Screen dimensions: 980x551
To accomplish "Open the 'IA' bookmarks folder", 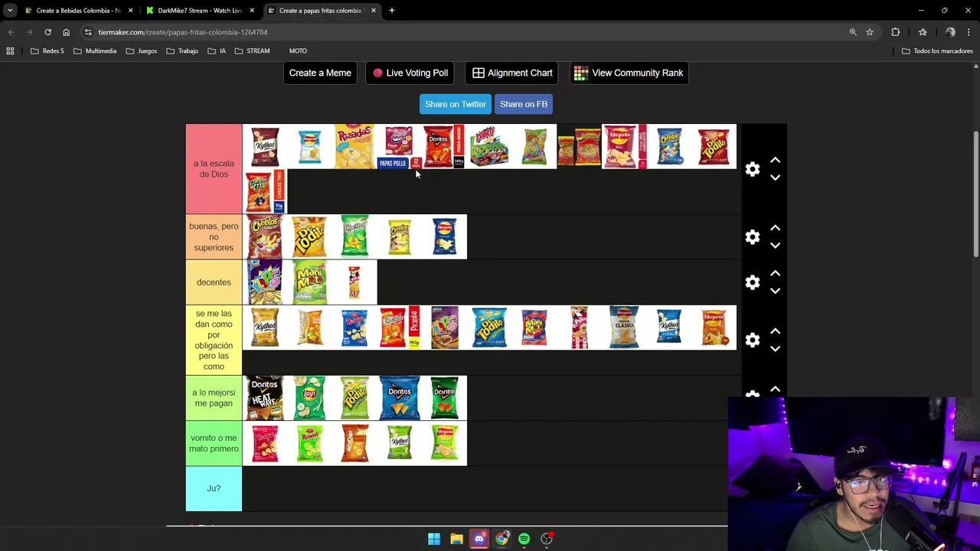I will pyautogui.click(x=217, y=51).
